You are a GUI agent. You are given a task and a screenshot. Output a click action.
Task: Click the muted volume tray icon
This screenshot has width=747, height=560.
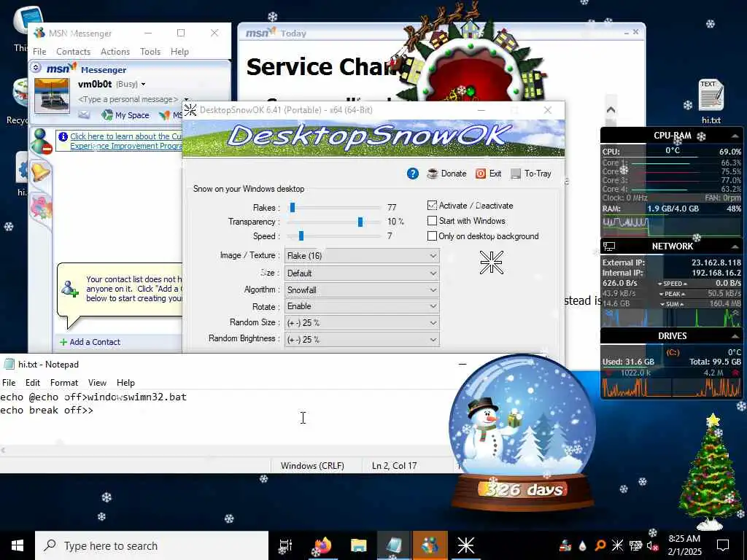(x=652, y=545)
